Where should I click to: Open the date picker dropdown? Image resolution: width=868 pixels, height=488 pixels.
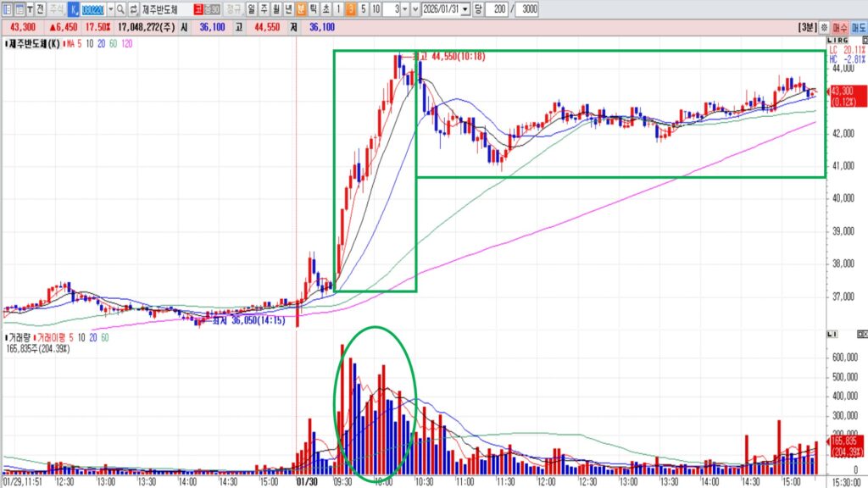pyautogui.click(x=466, y=8)
